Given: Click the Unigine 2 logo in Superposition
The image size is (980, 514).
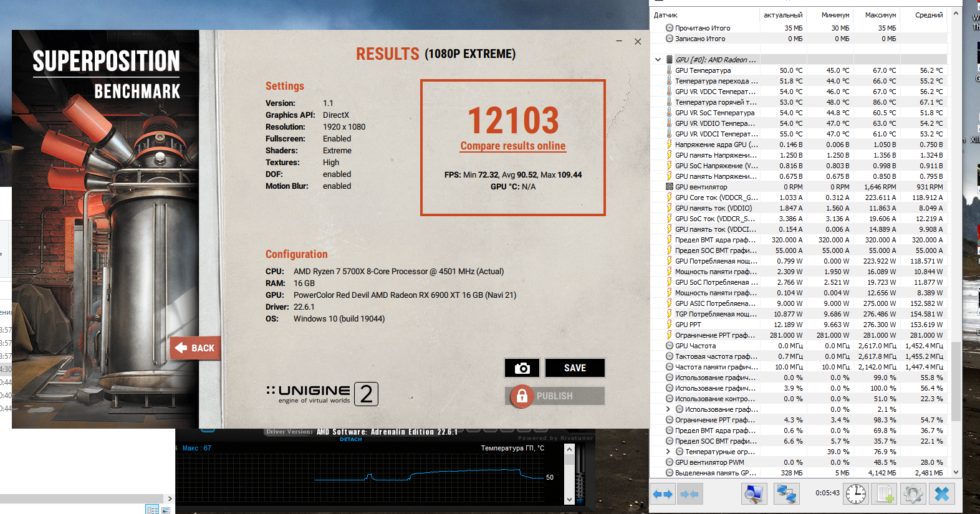Looking at the screenshot, I should [322, 394].
